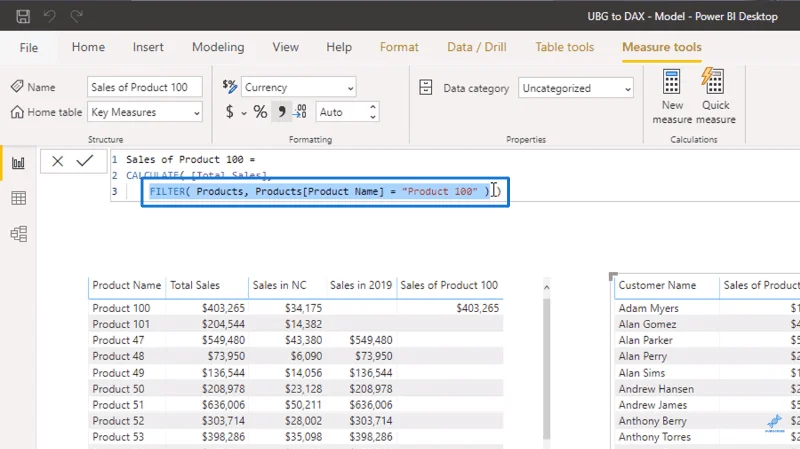Open the Modeling ribbon tab
This screenshot has height=449, width=800.
tap(218, 47)
